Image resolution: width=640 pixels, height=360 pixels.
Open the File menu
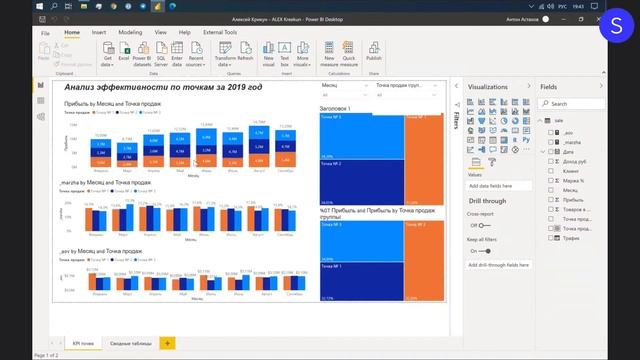tap(45, 33)
